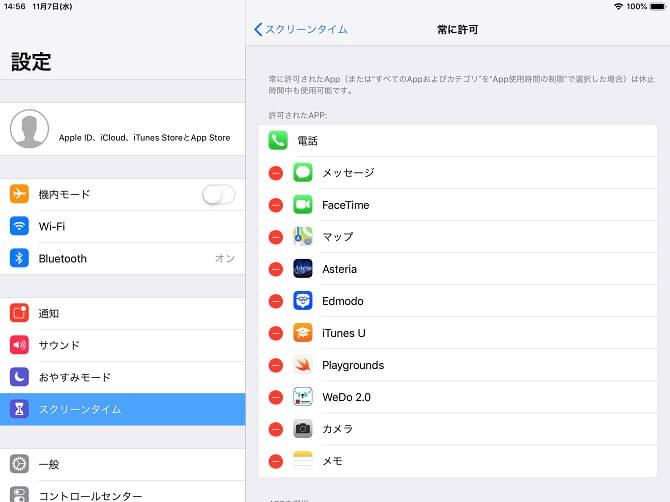Select the メモ notes app icon
This screenshot has width=670, height=502.
tap(303, 461)
